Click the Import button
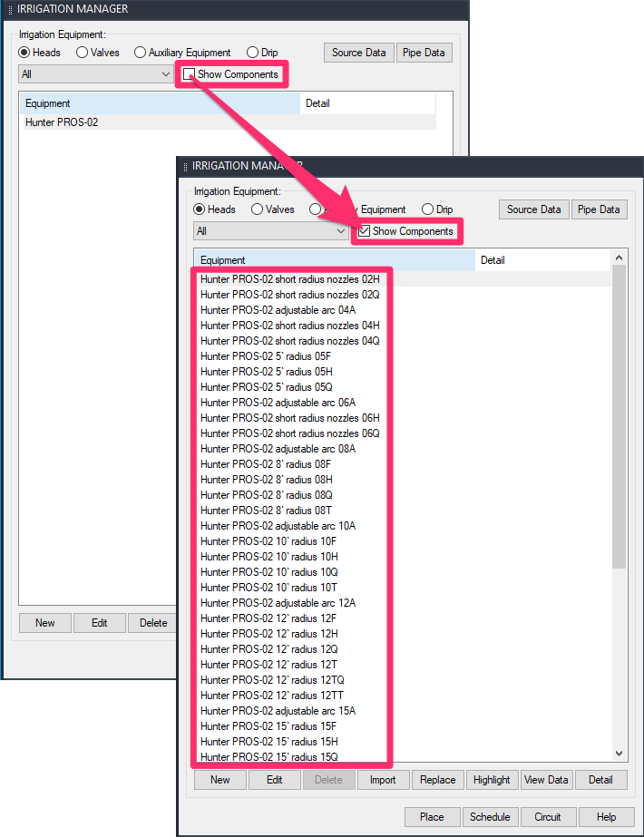 383,780
